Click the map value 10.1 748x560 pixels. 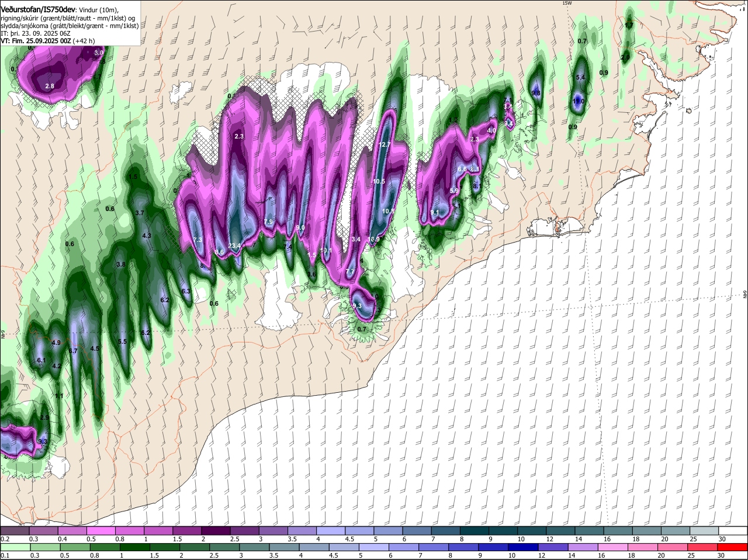(326, 250)
